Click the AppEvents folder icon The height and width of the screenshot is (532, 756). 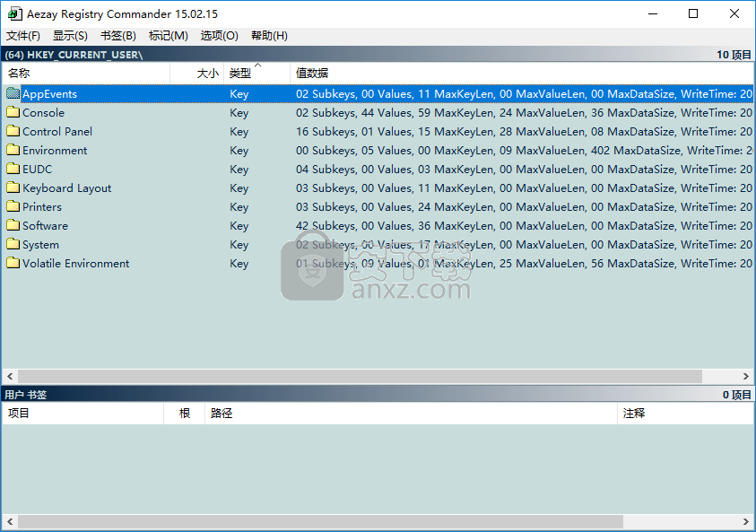pyautogui.click(x=13, y=93)
